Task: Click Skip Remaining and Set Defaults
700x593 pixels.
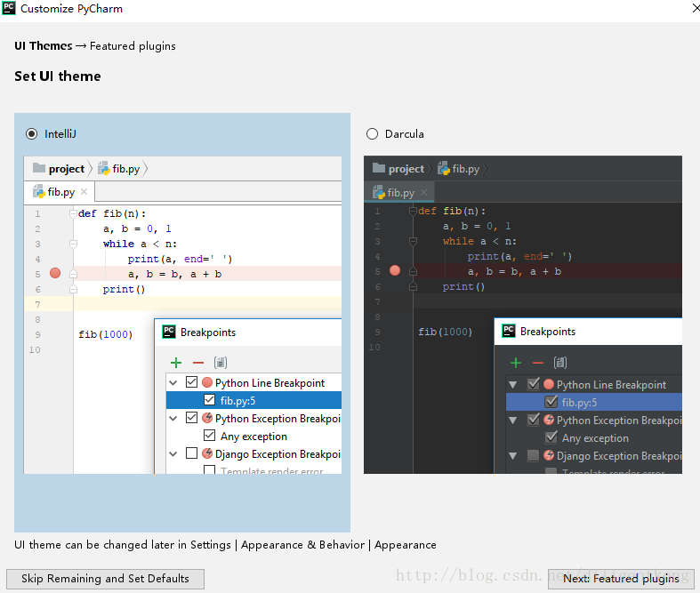Action: coord(105,579)
